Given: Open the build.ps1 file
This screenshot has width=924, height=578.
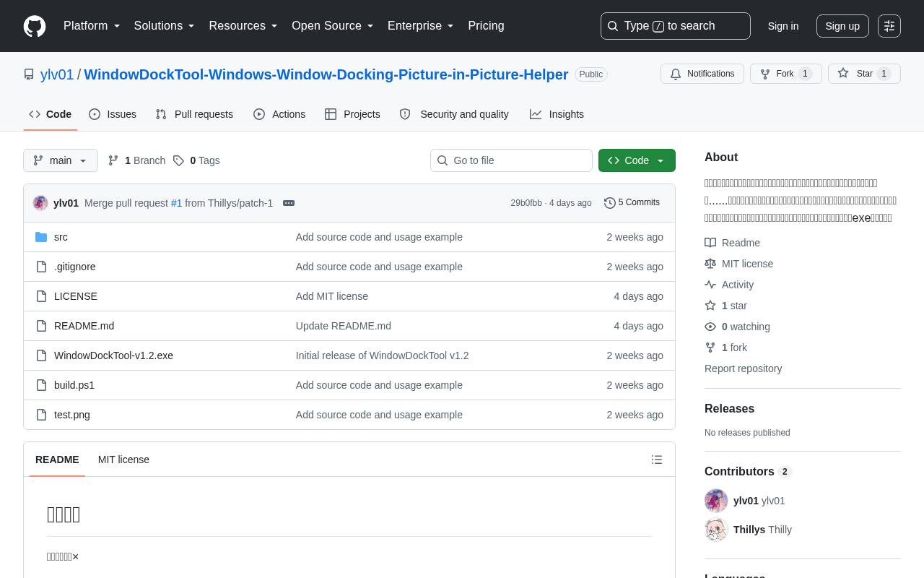Looking at the screenshot, I should 74,385.
